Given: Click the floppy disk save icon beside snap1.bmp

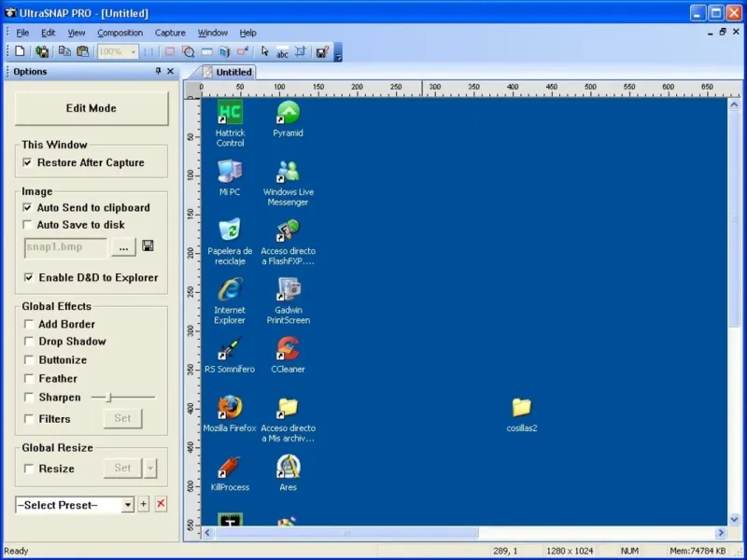Looking at the screenshot, I should pos(148,246).
